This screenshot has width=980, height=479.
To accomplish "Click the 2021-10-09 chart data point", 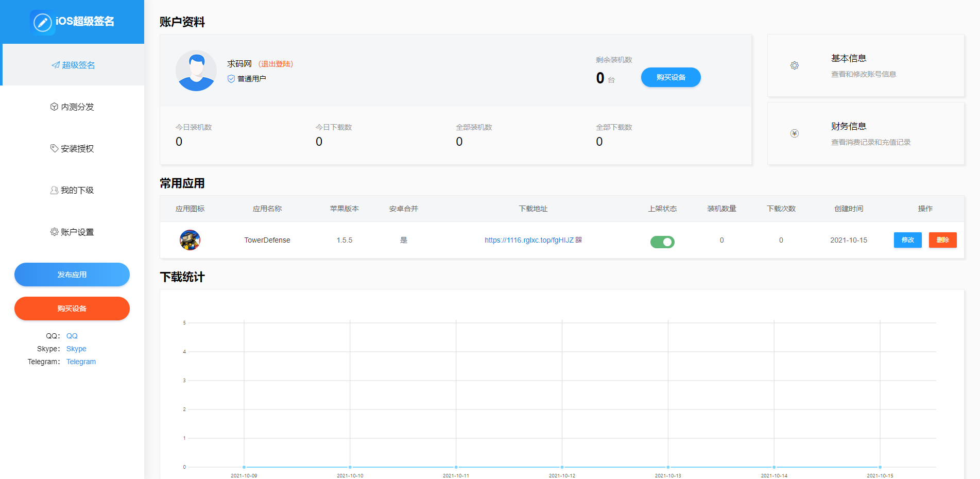I will click(244, 467).
